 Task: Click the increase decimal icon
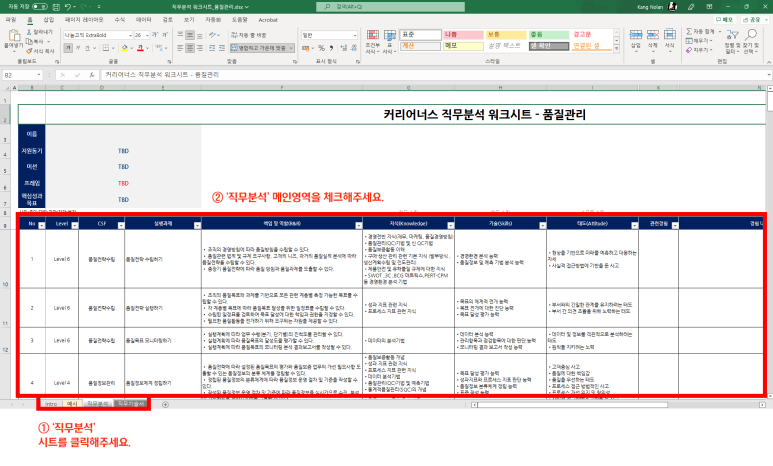[344, 48]
